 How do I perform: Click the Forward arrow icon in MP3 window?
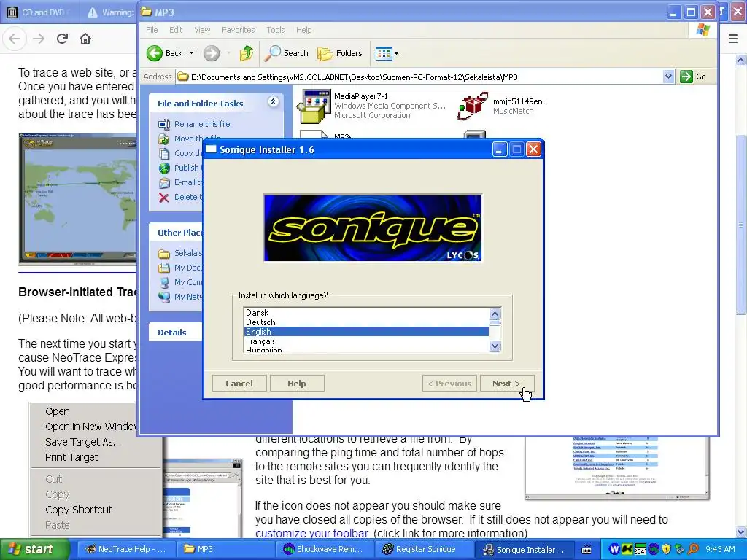click(x=212, y=53)
